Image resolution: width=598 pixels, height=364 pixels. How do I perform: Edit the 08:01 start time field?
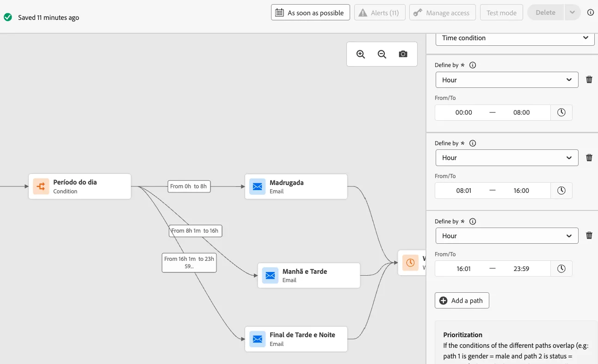coord(464,191)
